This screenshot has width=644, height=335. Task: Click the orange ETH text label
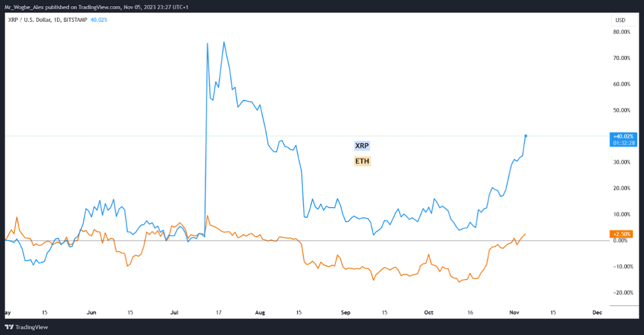coord(362,161)
